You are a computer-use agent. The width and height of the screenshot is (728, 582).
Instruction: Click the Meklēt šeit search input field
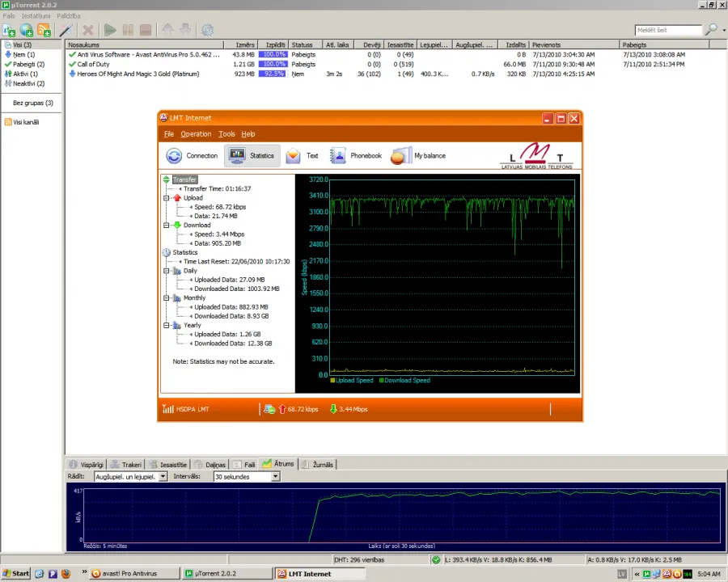(x=668, y=30)
